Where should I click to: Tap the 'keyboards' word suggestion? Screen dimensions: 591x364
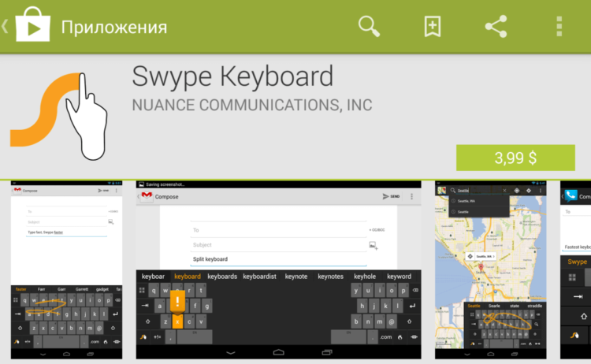[222, 277]
